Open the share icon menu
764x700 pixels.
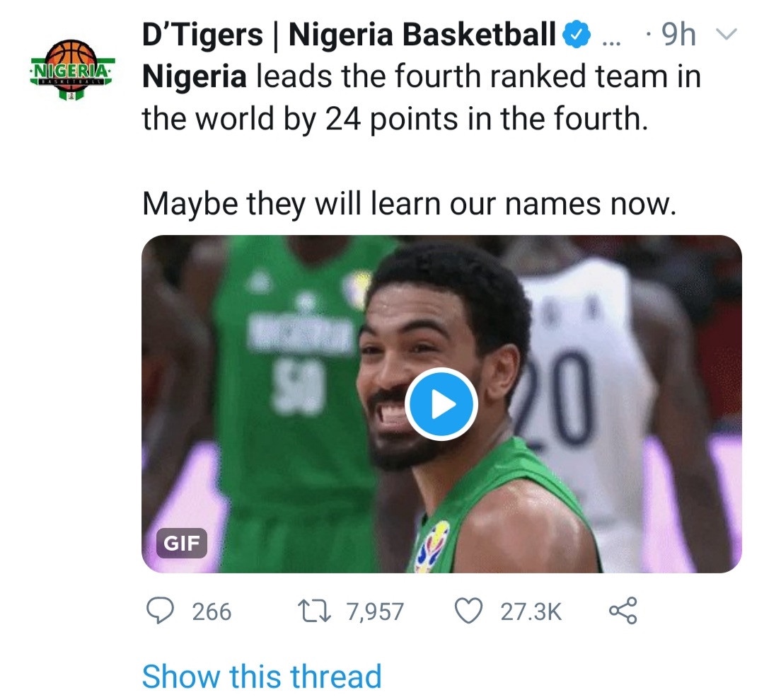[x=623, y=611]
